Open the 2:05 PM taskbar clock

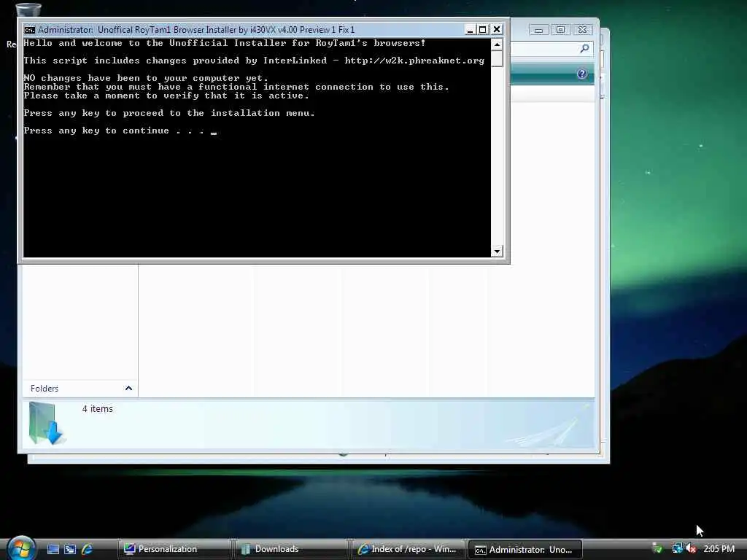pos(719,549)
